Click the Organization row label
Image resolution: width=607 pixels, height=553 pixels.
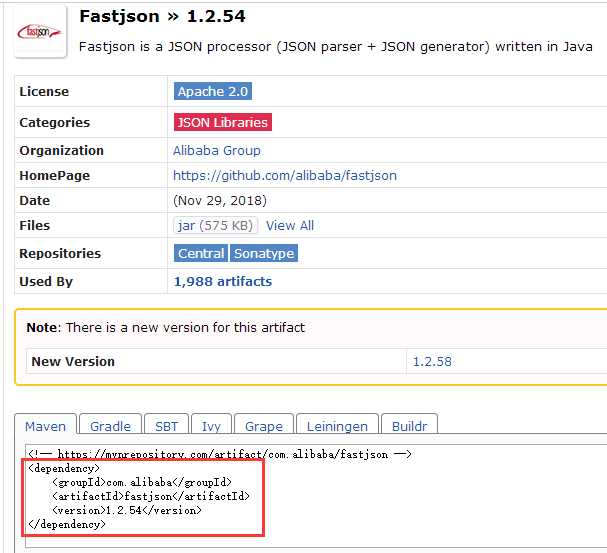coord(62,151)
